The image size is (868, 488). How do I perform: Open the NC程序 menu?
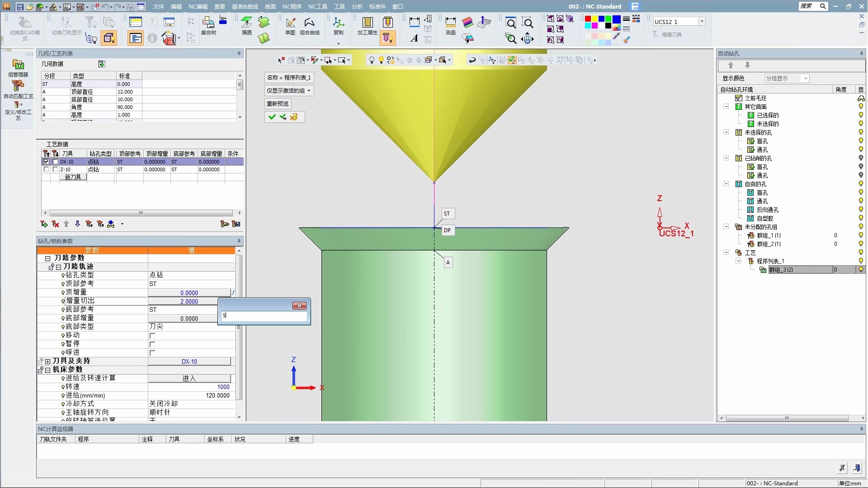(x=292, y=6)
